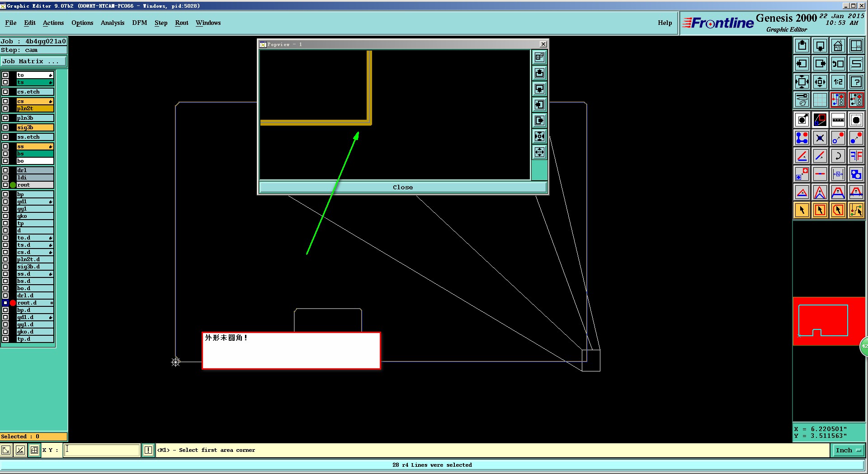868x474 pixels.
Task: Click the connected blue nodes edit icon
Action: (802, 138)
